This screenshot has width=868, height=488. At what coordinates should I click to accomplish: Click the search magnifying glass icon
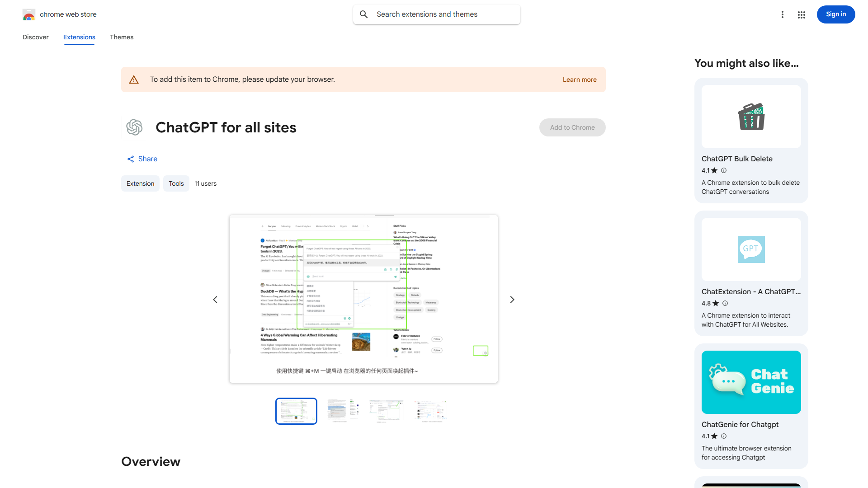[x=364, y=14]
